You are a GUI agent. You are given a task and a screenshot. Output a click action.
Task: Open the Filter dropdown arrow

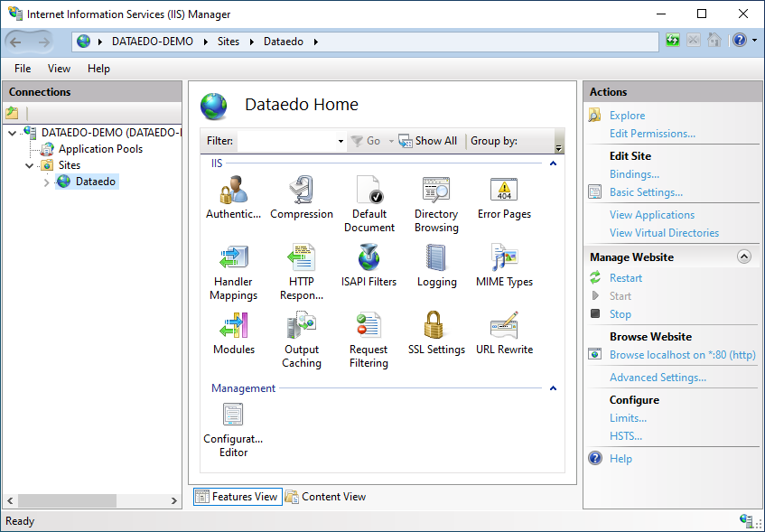[x=341, y=142]
